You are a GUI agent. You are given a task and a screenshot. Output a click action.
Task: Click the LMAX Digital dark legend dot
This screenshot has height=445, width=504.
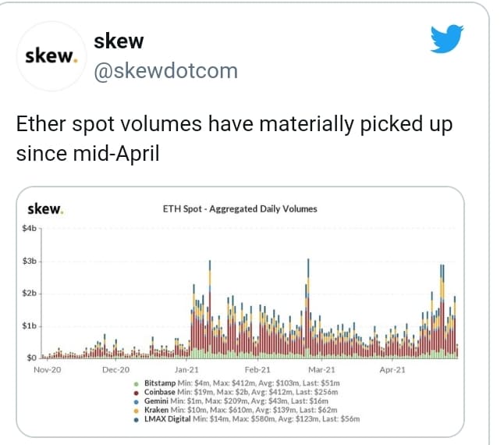[137, 420]
